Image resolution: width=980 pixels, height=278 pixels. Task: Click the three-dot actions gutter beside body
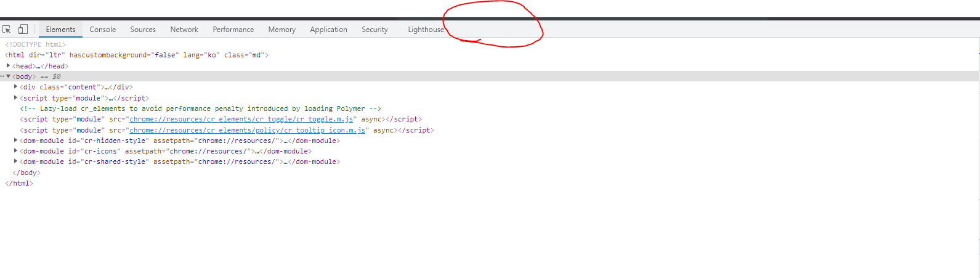tap(2, 76)
